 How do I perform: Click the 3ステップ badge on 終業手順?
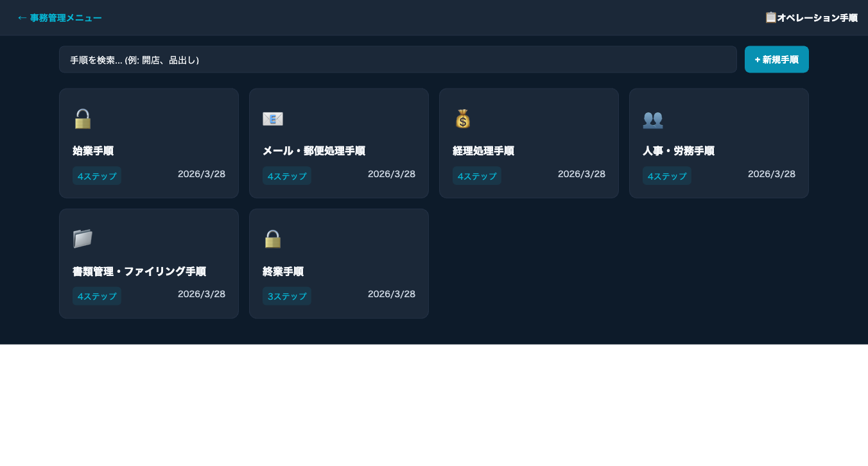click(286, 297)
